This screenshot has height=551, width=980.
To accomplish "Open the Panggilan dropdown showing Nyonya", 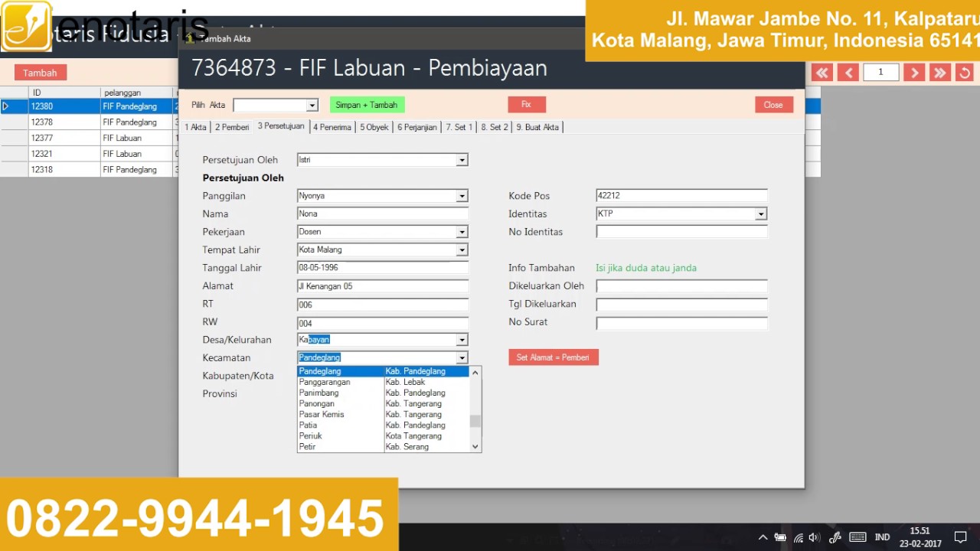I will [x=462, y=196].
